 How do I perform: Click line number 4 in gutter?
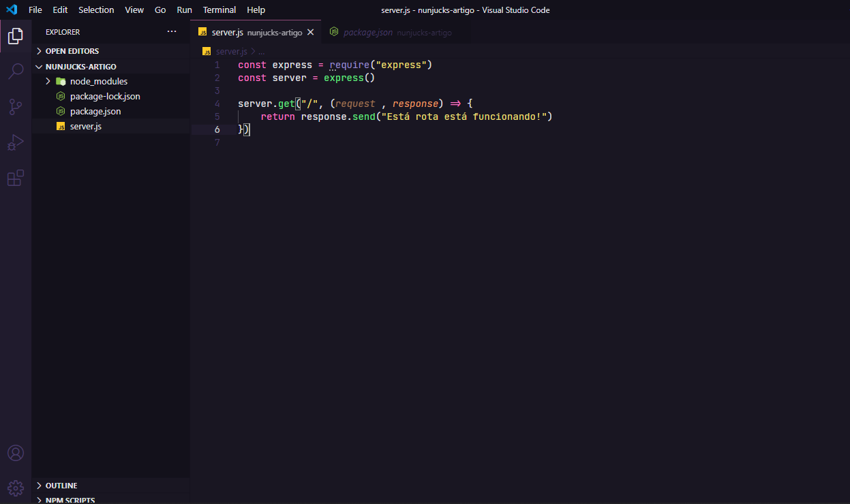pyautogui.click(x=217, y=104)
